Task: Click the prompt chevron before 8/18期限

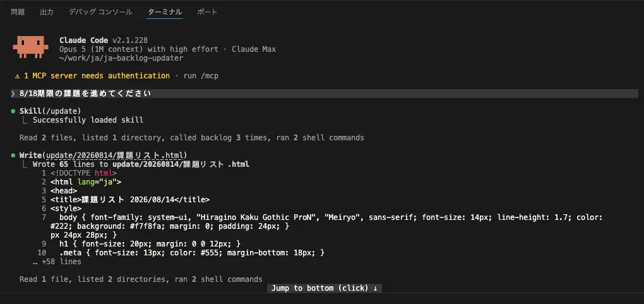Action: (13, 94)
